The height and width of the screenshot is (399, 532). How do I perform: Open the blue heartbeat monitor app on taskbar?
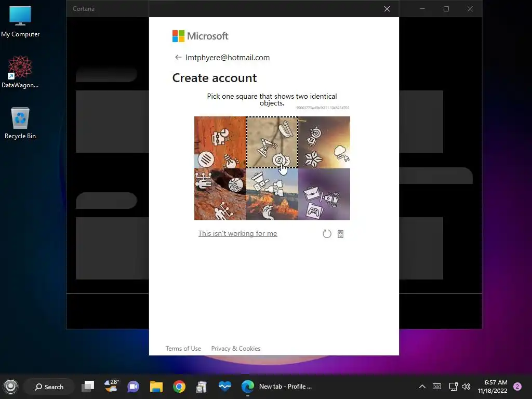pos(224,387)
